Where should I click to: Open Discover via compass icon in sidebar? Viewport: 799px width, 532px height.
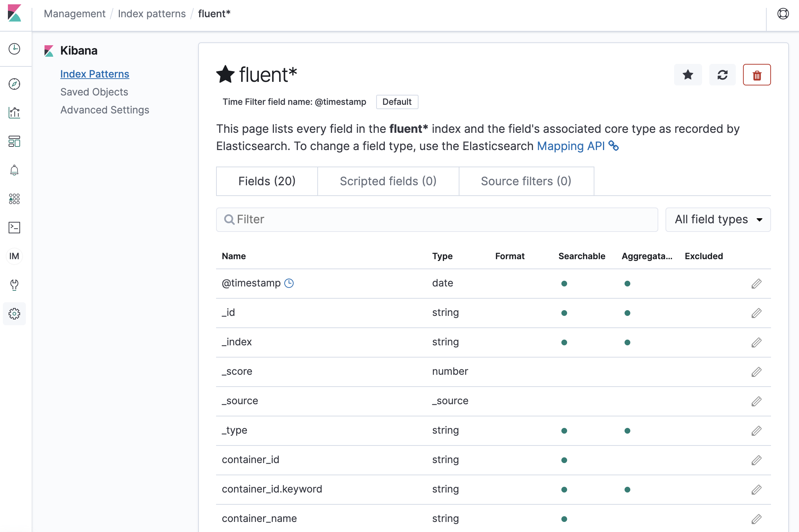point(14,84)
